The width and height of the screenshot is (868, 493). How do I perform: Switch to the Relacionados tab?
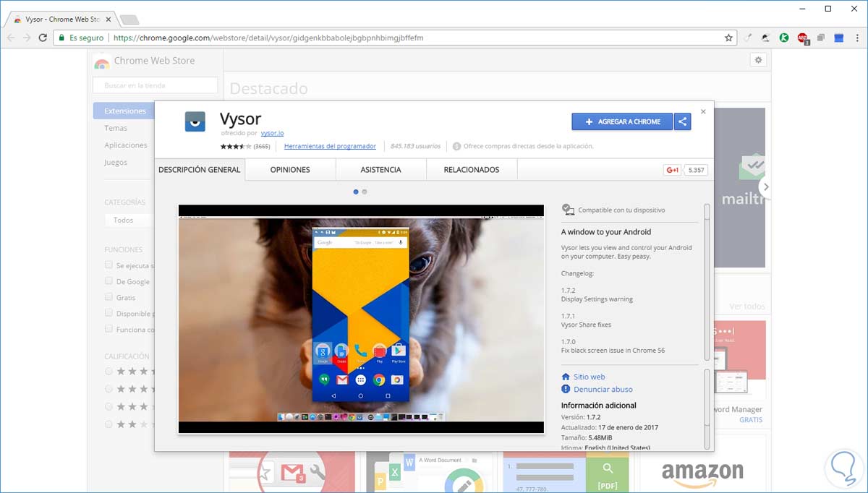coord(472,170)
